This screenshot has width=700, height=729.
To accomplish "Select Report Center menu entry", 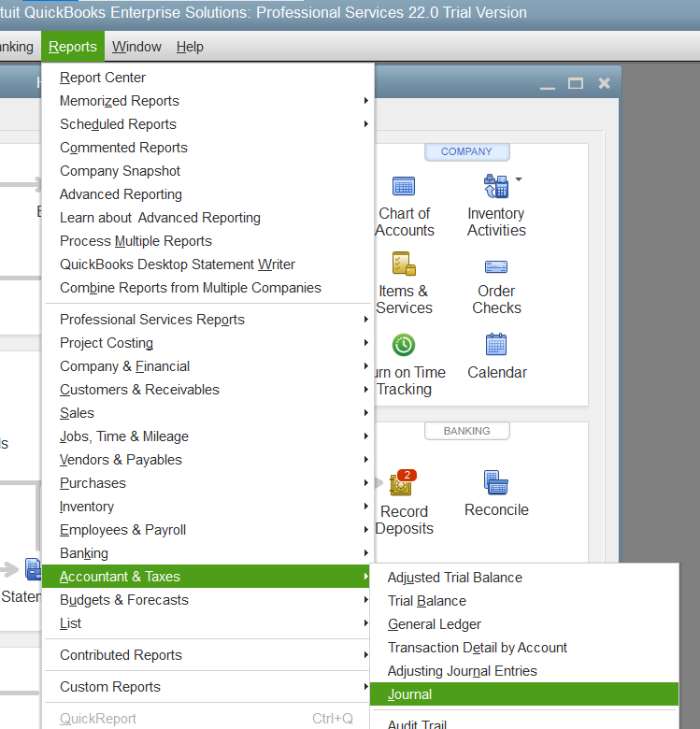I will click(103, 78).
